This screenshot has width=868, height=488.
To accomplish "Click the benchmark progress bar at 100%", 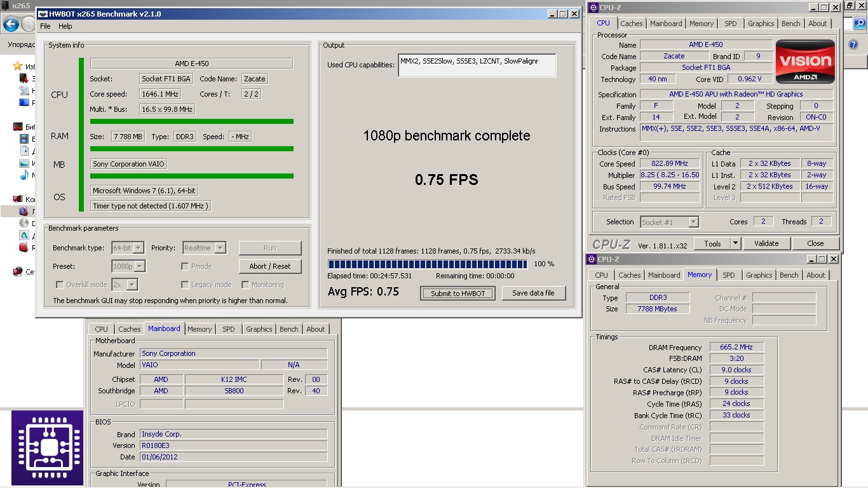I will click(x=427, y=264).
